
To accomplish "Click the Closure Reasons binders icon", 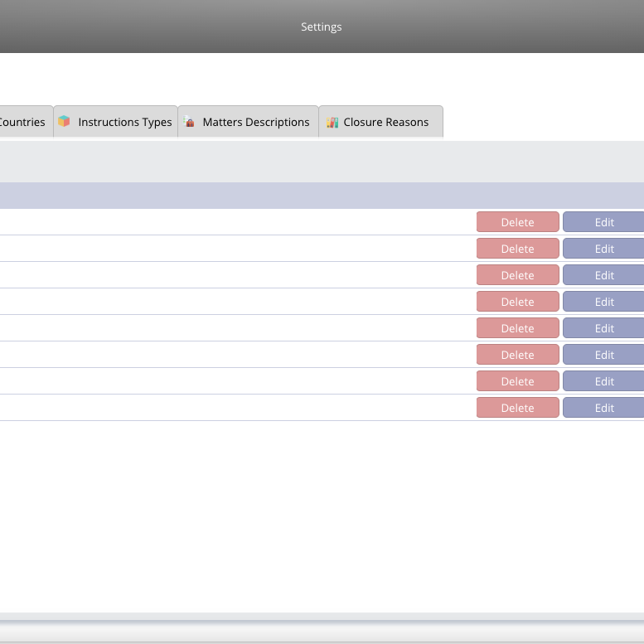I will click(x=332, y=123).
